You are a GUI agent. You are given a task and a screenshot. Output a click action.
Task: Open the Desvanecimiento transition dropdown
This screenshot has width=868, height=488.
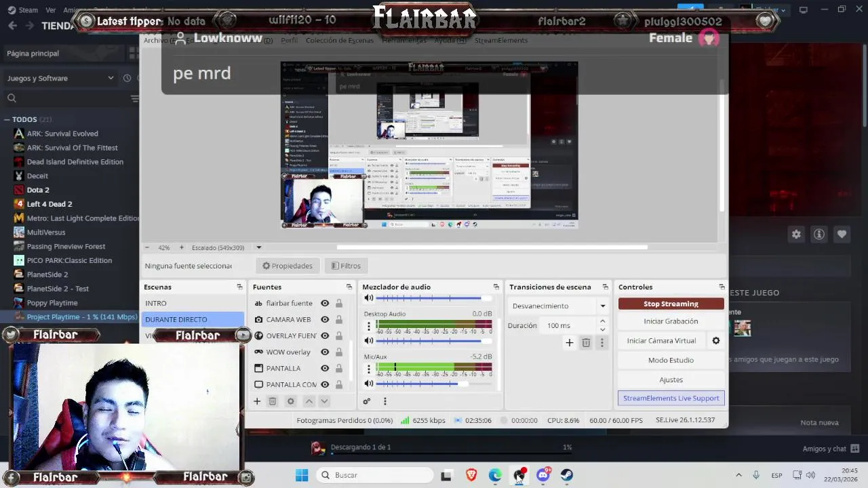tap(559, 306)
